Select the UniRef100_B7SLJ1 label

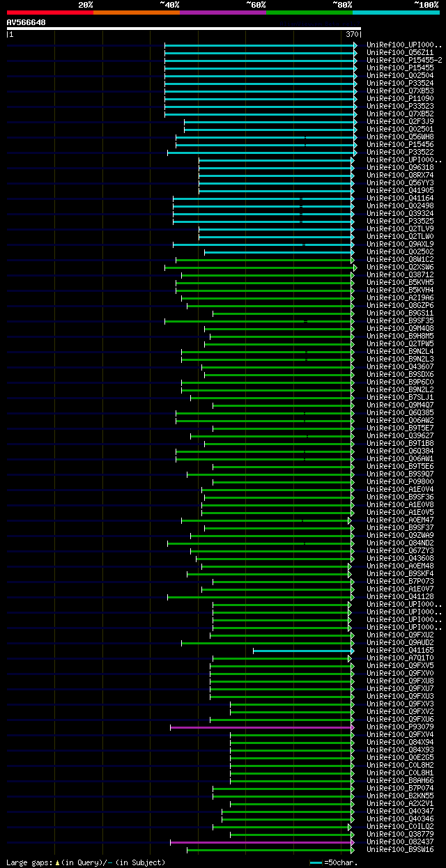tap(400, 397)
